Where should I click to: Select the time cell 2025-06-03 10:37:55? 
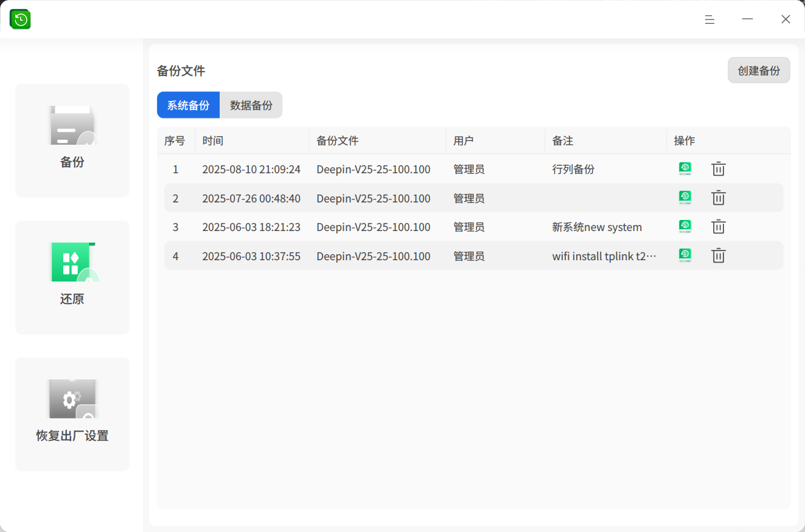tap(251, 256)
